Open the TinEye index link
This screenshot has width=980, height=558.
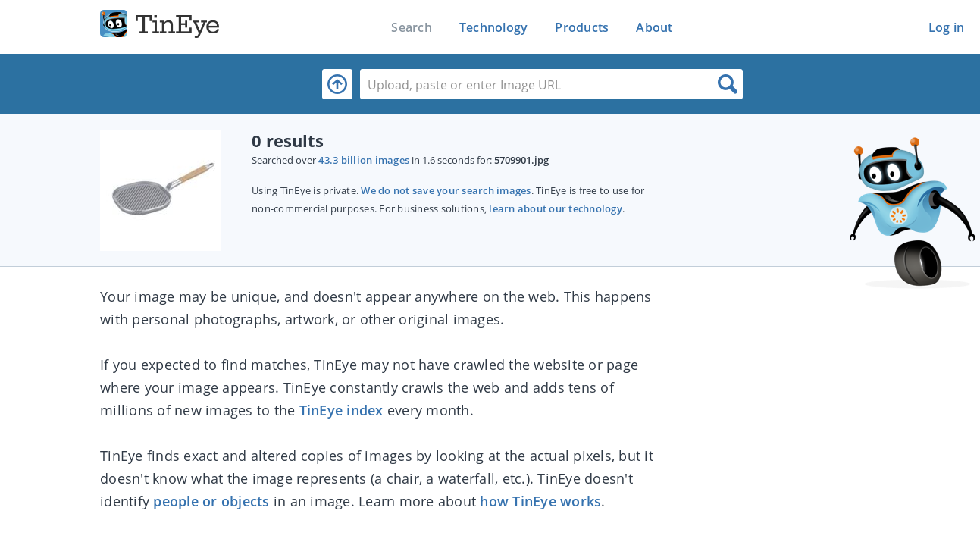coord(340,410)
